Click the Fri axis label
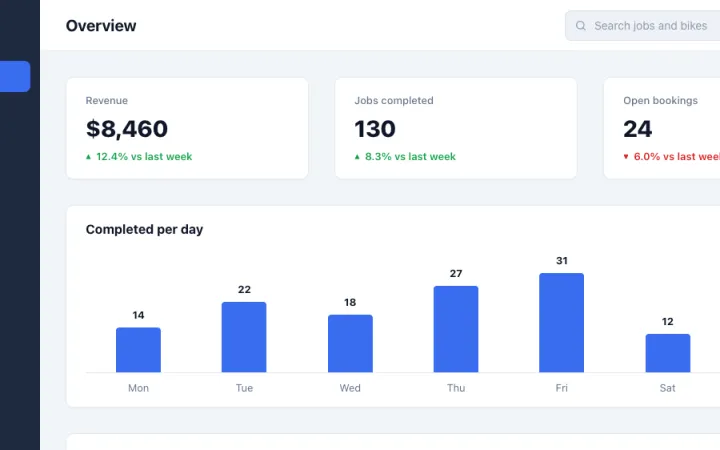This screenshot has height=450, width=720. 562,388
